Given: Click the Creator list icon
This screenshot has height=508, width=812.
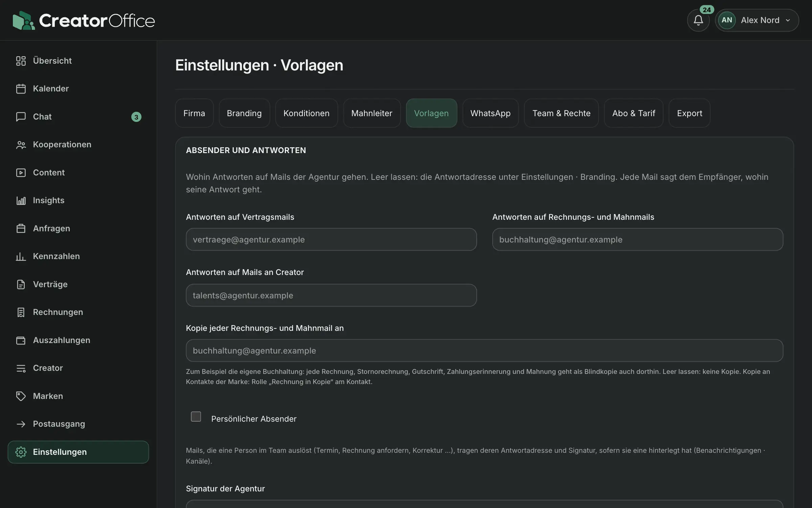Looking at the screenshot, I should tap(21, 368).
